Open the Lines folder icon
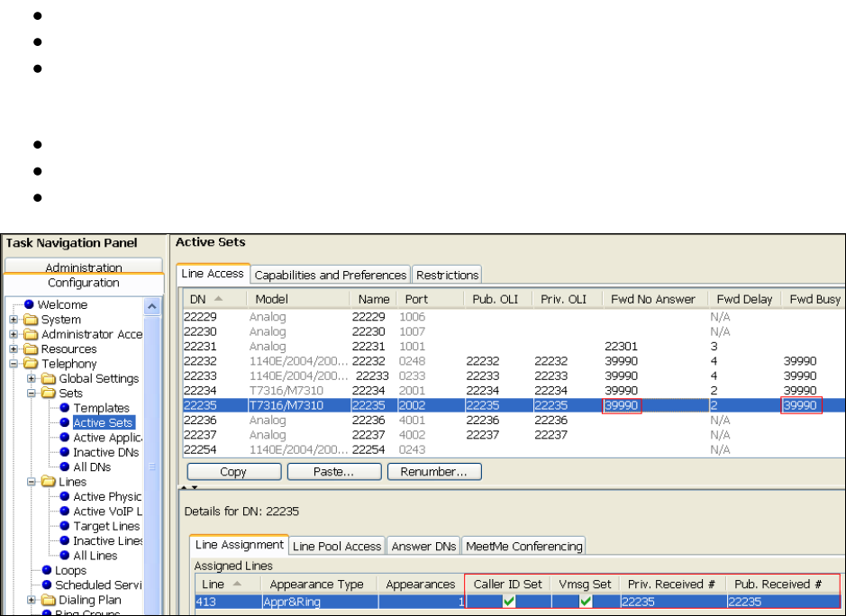The height and width of the screenshot is (616, 846). point(46,482)
